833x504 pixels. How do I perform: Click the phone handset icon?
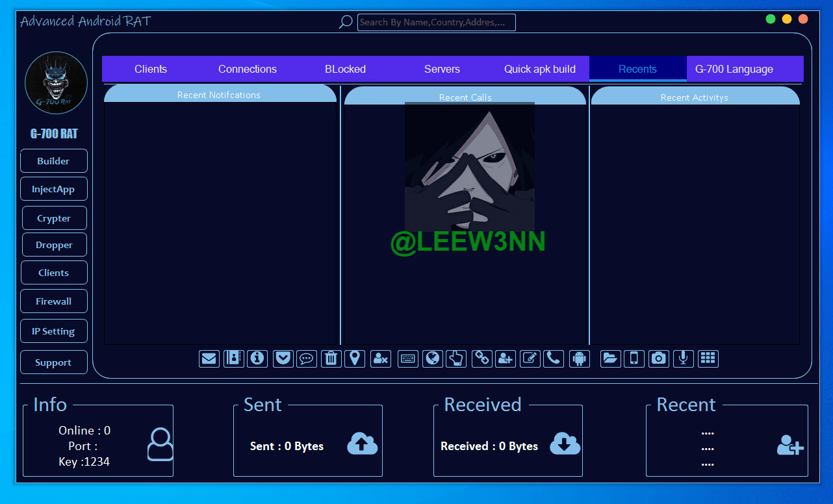click(x=554, y=359)
